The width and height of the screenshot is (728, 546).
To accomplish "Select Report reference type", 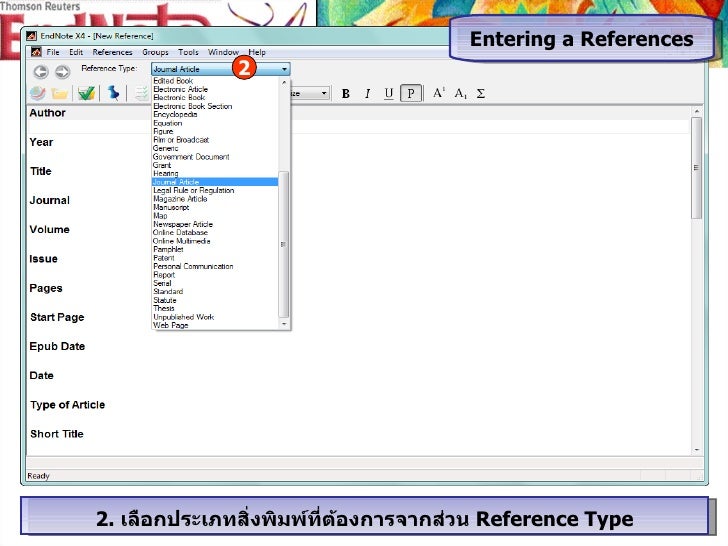I will [164, 274].
